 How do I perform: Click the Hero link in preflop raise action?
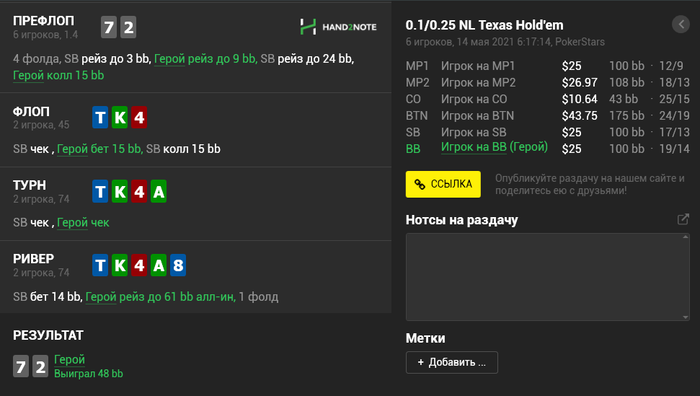pos(169,58)
